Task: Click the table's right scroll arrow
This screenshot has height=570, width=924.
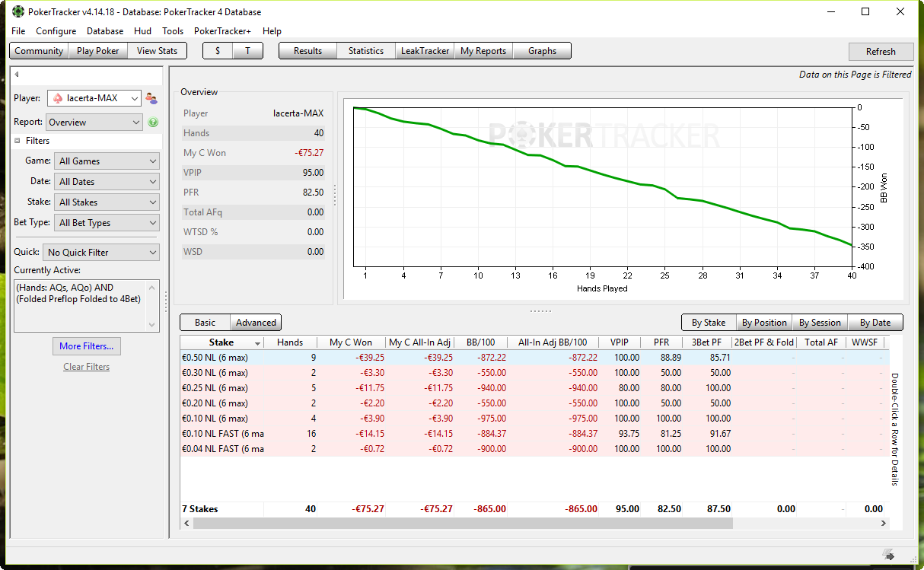Action: 884,524
